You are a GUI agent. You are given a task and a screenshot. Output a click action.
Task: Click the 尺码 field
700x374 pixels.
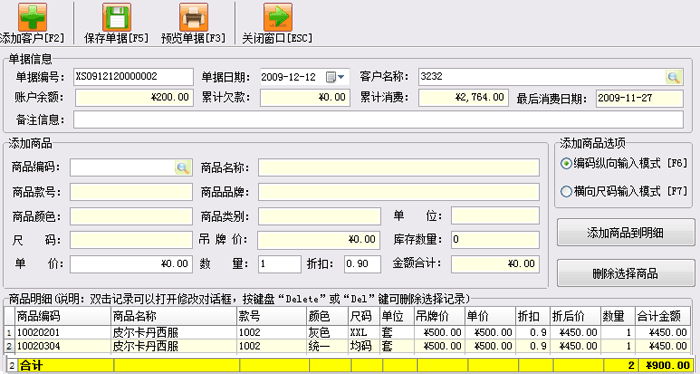click(x=131, y=240)
